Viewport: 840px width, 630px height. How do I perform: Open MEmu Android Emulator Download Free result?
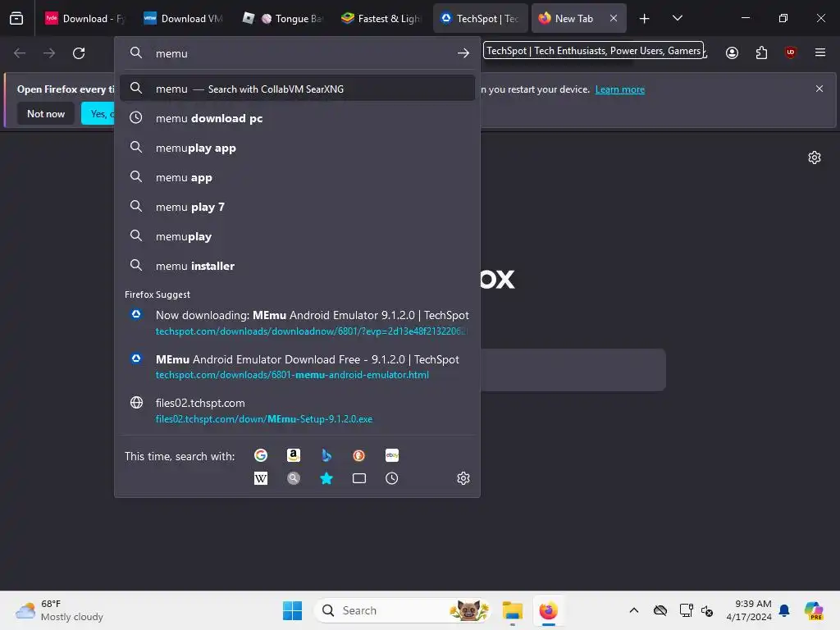297,367
